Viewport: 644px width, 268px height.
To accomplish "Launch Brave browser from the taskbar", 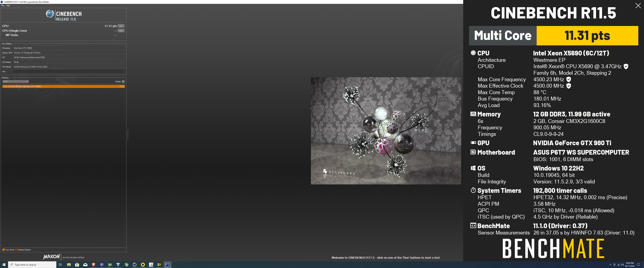I will pos(94,265).
